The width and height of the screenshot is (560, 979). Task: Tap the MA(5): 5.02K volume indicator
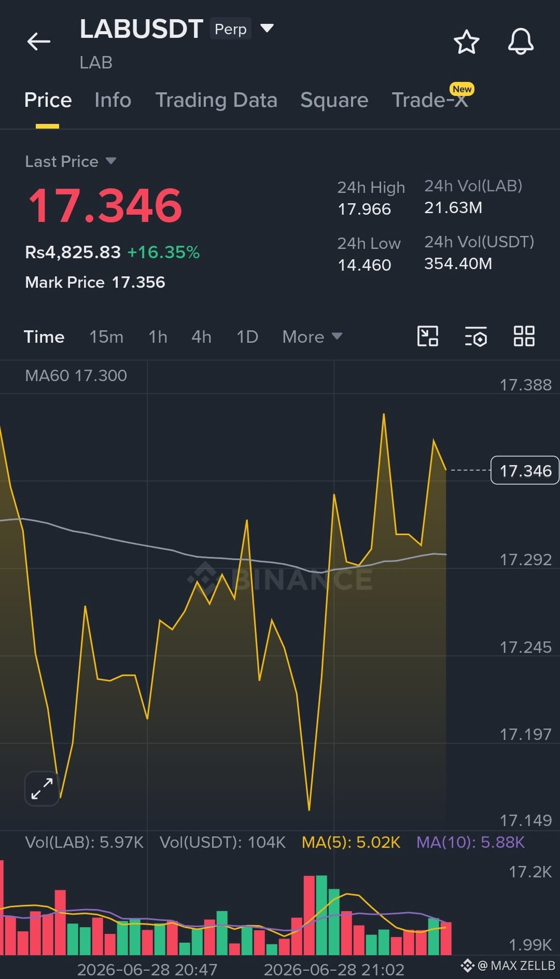click(351, 842)
